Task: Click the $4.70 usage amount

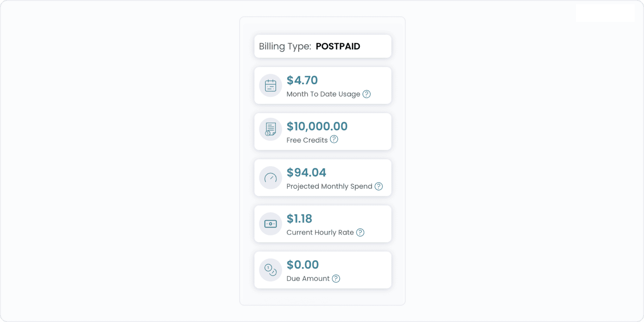Action: [302, 80]
